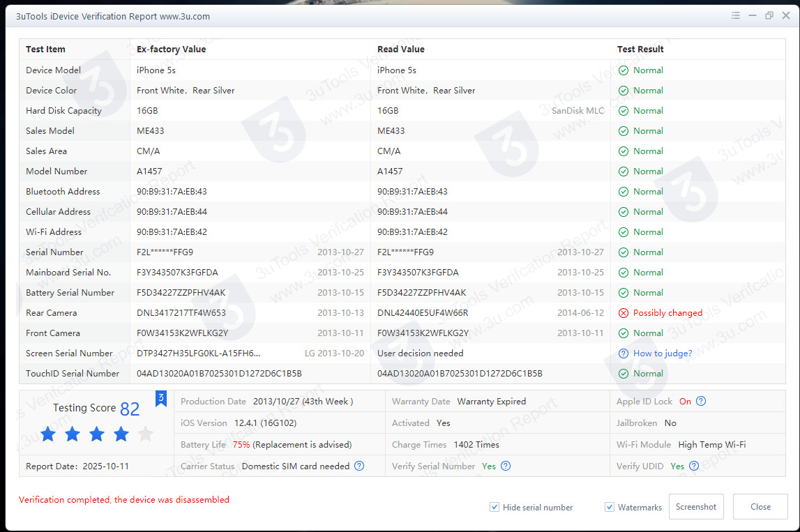Minimize the verification report window
Viewport: 800px width, 532px height.
point(752,15)
